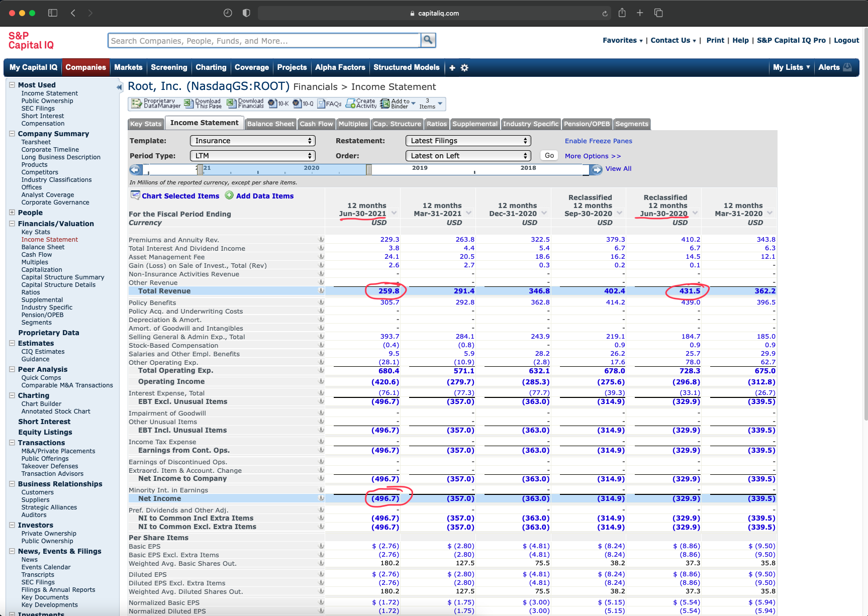This screenshot has height=616, width=868.
Task: Click the Enable Freeze Panes link
Action: click(x=599, y=141)
